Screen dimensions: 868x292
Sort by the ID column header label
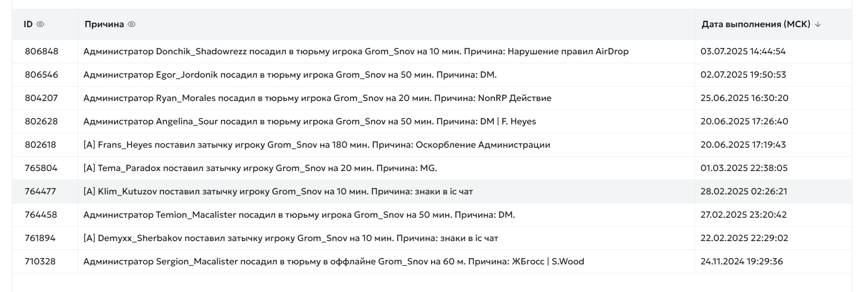28,25
